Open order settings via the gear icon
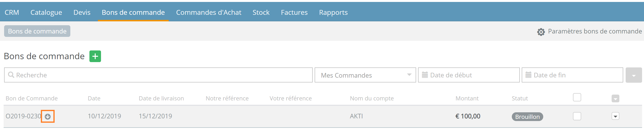The height and width of the screenshot is (130, 644). [541, 32]
